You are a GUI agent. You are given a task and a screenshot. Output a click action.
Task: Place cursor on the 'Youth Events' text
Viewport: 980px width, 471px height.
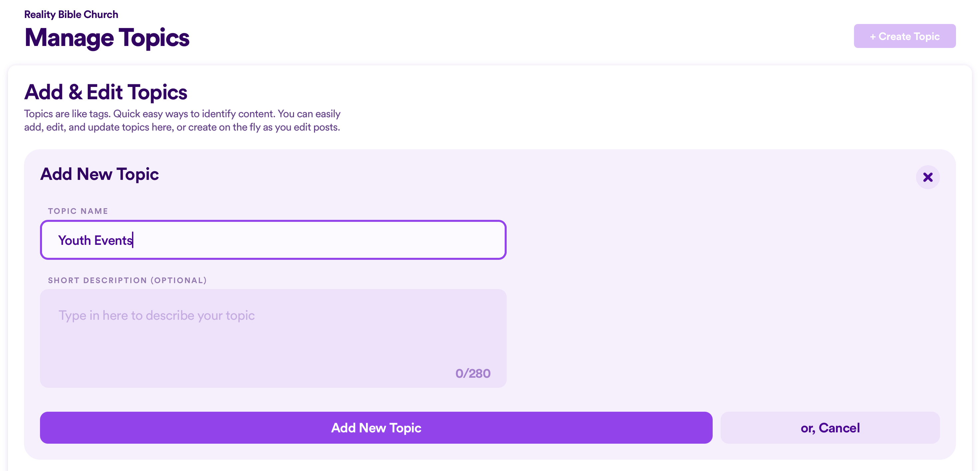[x=95, y=240]
